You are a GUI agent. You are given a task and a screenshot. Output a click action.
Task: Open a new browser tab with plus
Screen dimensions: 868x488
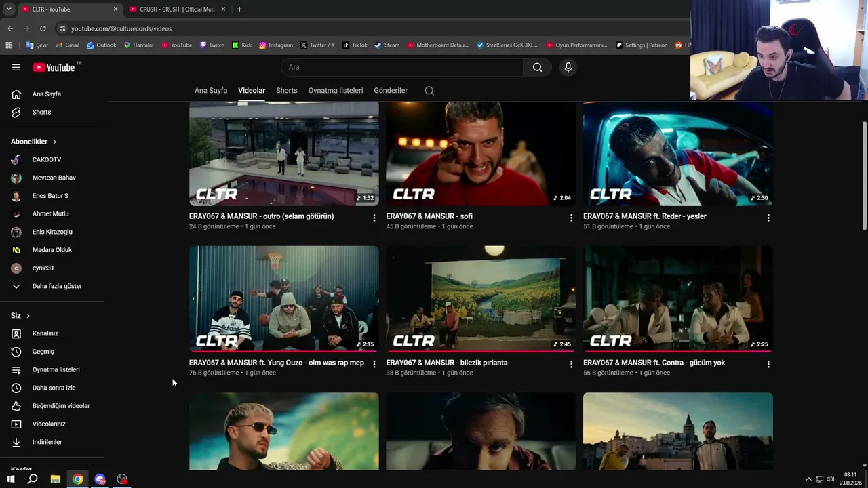tap(239, 9)
